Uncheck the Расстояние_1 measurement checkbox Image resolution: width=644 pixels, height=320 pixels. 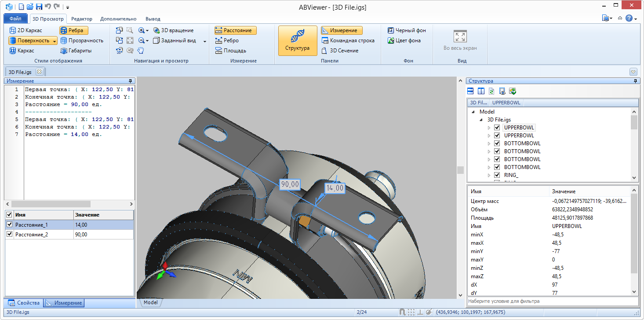pos(9,225)
